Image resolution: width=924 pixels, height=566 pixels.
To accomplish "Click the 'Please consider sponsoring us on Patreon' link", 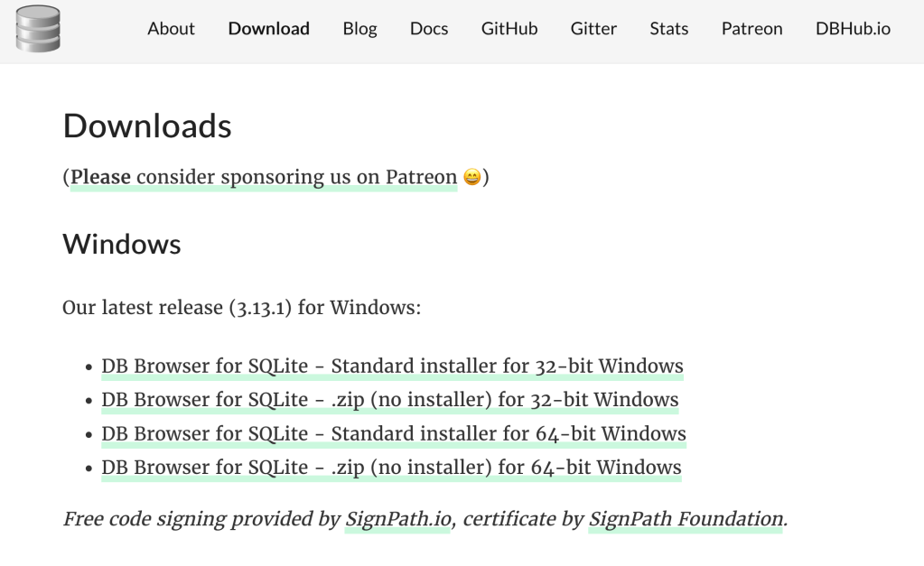I will click(264, 177).
